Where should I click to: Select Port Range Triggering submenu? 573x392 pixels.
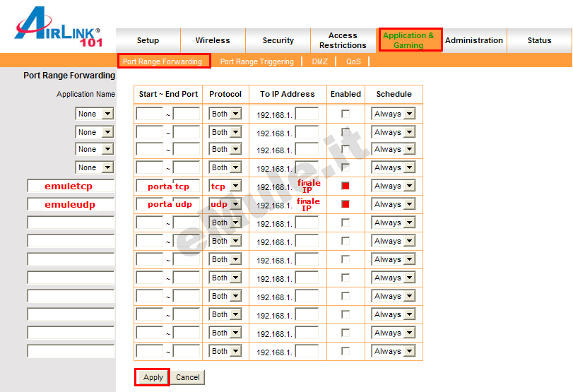[256, 61]
